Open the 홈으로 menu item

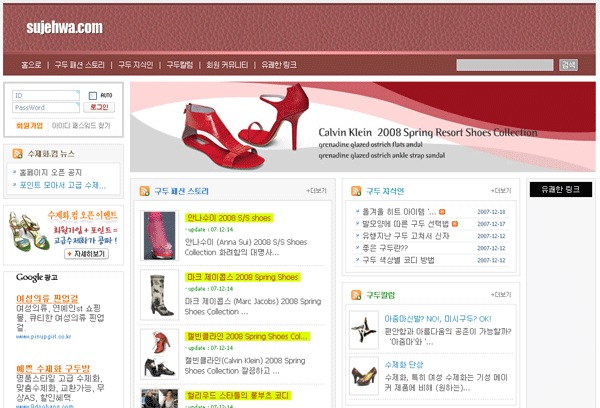pyautogui.click(x=31, y=65)
